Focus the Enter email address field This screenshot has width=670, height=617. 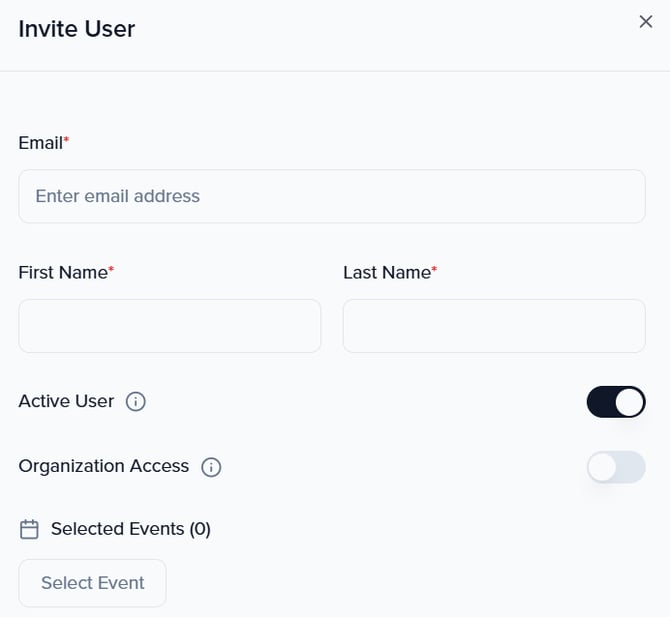(x=331, y=196)
